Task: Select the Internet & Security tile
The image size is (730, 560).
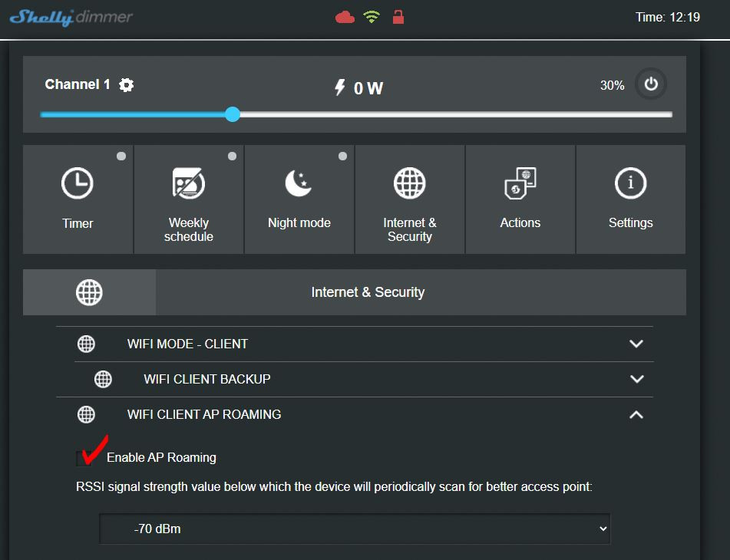Action: 410,199
